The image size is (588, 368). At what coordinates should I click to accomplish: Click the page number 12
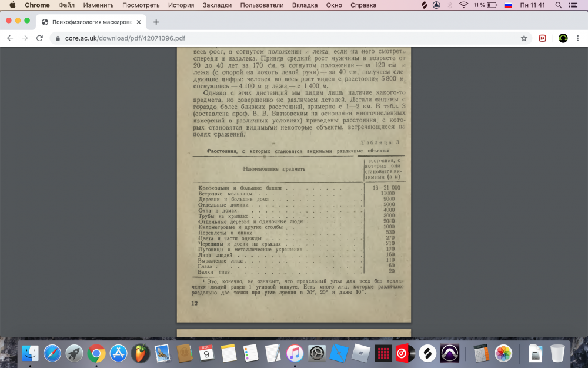(194, 303)
